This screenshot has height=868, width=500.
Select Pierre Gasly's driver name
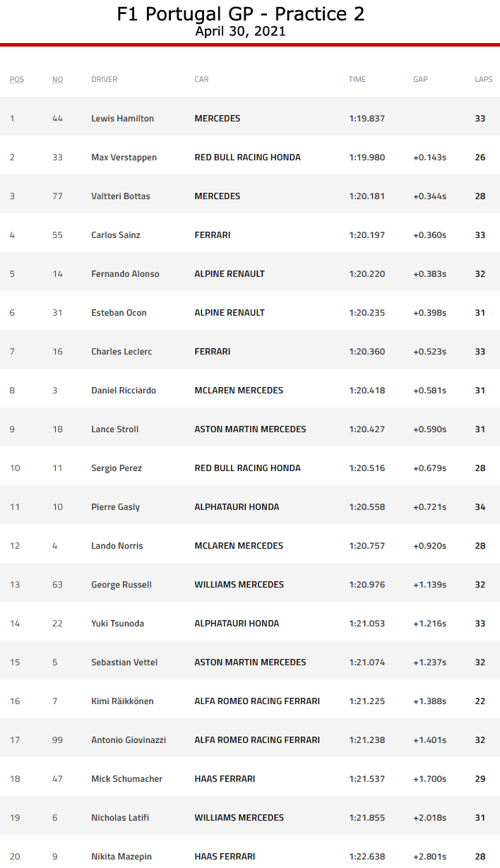point(115,507)
